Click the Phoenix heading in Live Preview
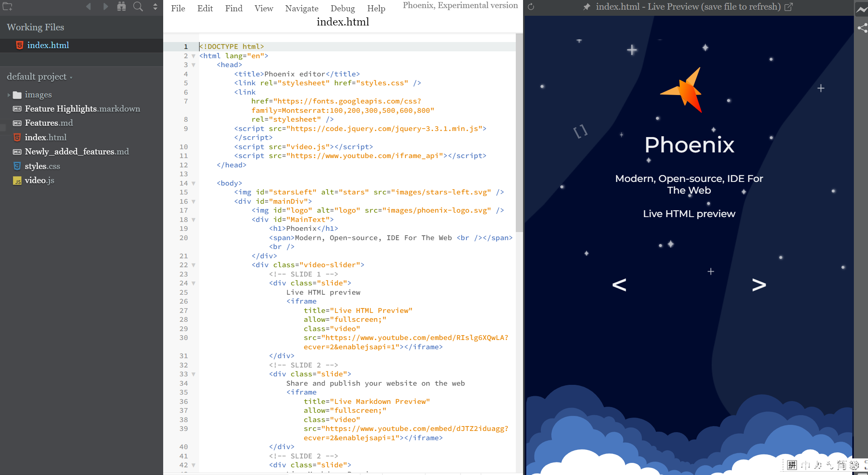This screenshot has height=475, width=868. 689,145
